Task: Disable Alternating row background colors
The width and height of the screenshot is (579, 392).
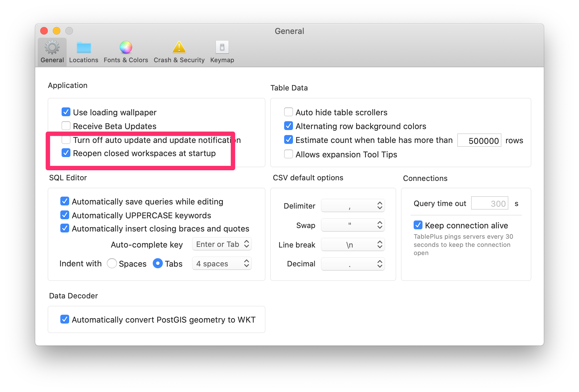Action: tap(288, 126)
